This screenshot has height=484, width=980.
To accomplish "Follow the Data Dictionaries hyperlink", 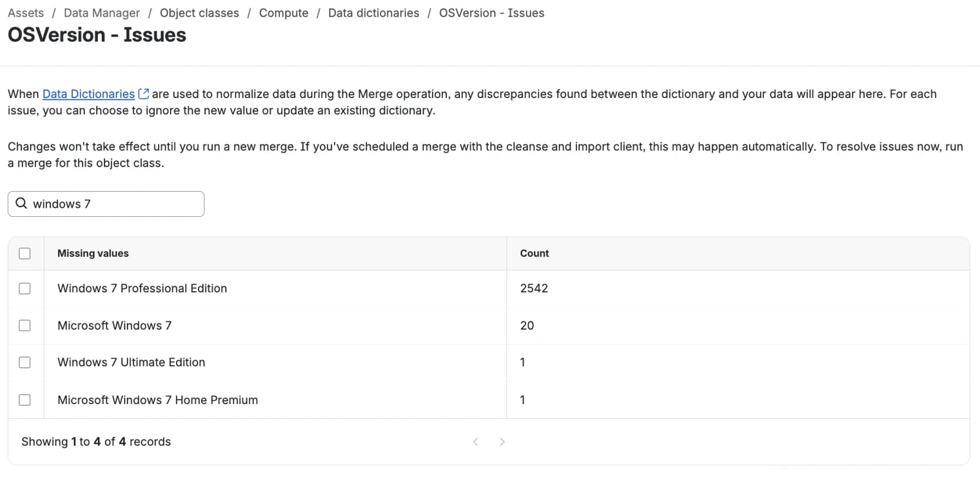I will tap(88, 94).
